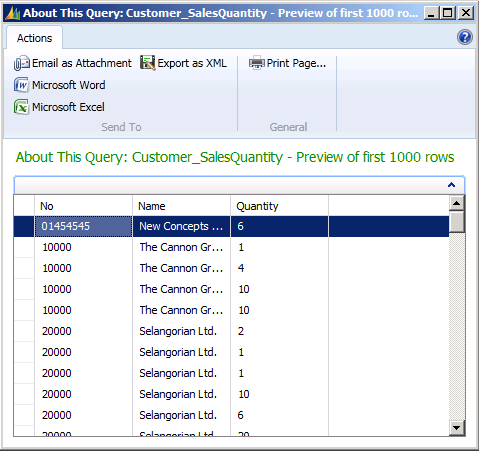This screenshot has height=451, width=479.
Task: Click quantity 6 in New Concepts row
Action: (x=279, y=226)
